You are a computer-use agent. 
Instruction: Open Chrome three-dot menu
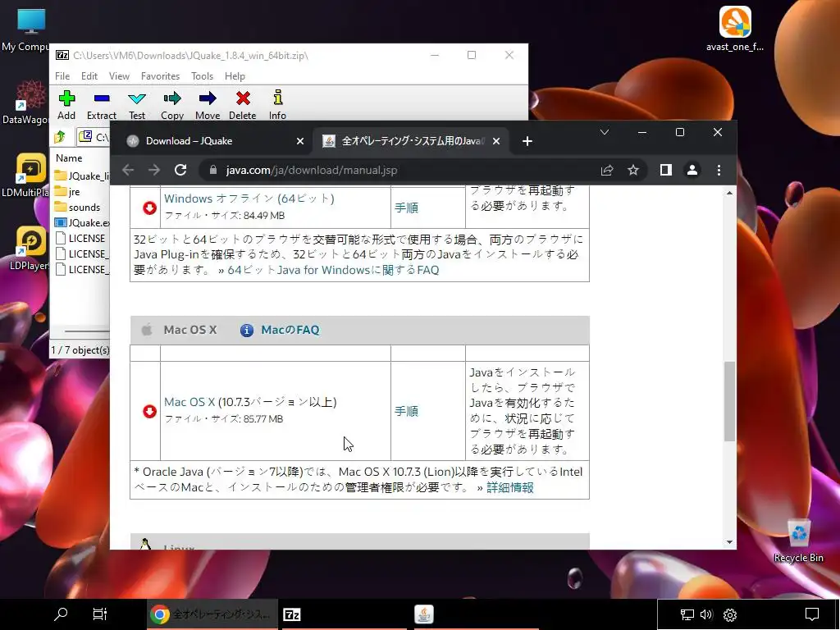point(719,170)
